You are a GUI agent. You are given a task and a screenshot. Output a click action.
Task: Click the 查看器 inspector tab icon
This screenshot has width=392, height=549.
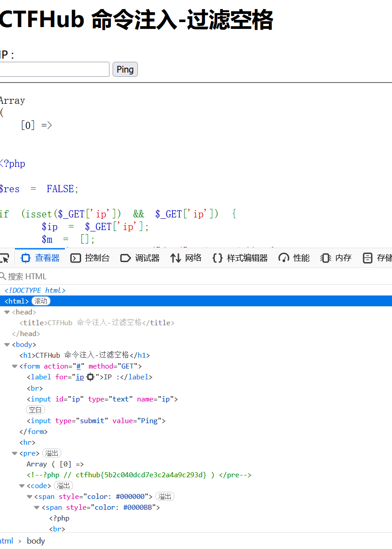(26, 258)
